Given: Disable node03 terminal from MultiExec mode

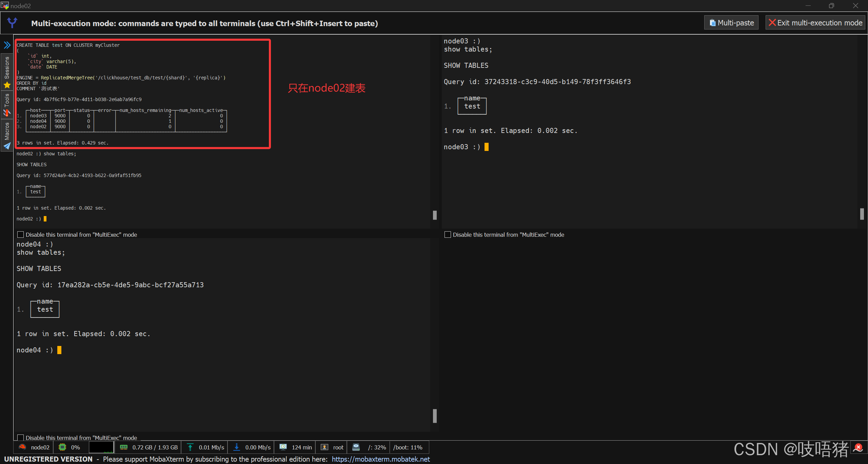Looking at the screenshot, I should [448, 235].
